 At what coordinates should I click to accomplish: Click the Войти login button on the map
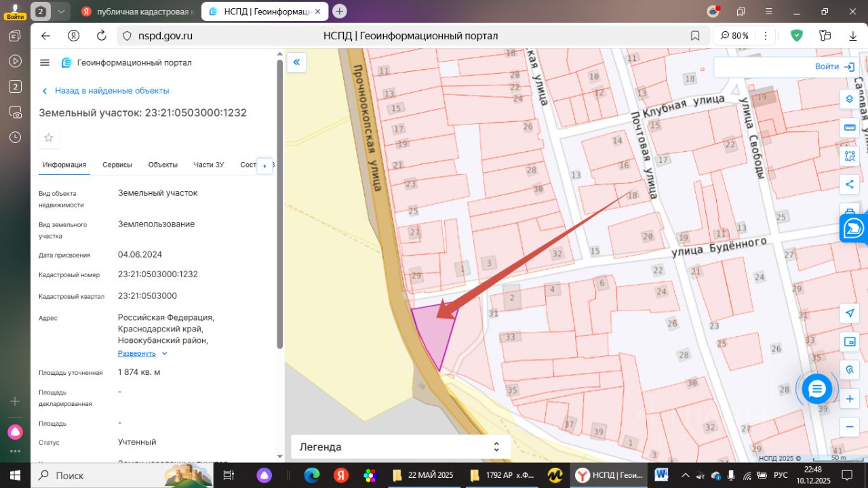pyautogui.click(x=834, y=66)
